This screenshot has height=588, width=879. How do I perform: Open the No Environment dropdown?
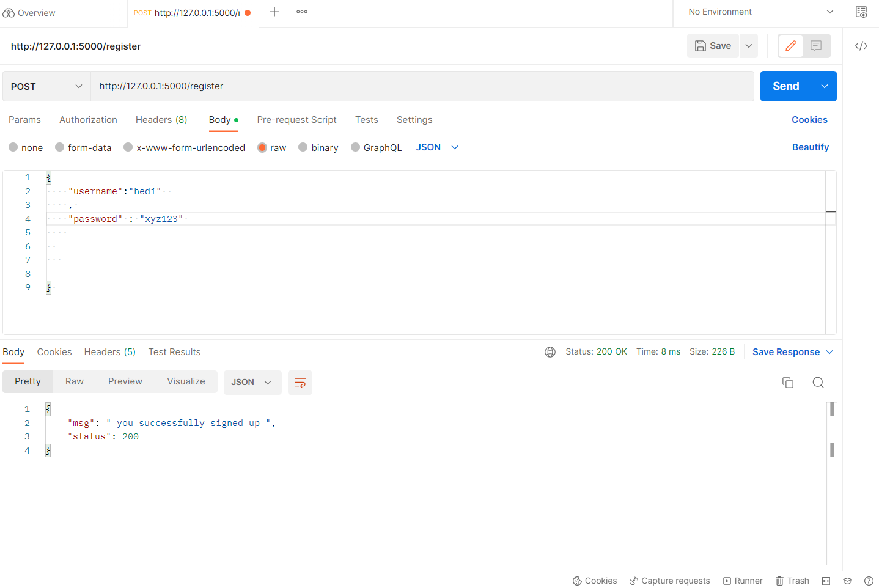click(757, 12)
